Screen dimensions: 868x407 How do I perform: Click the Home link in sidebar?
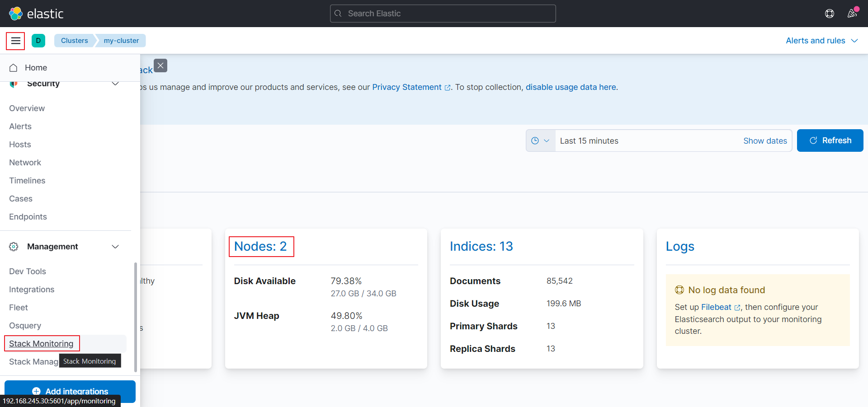coord(36,68)
